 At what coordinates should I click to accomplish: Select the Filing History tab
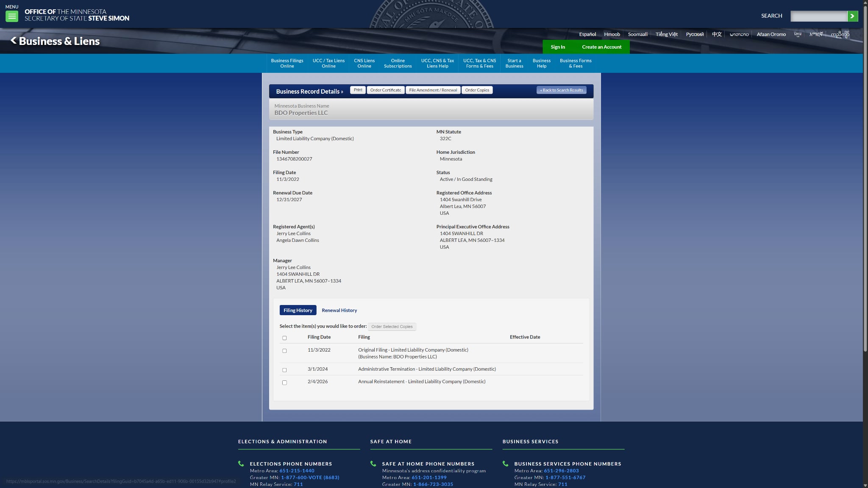point(298,311)
